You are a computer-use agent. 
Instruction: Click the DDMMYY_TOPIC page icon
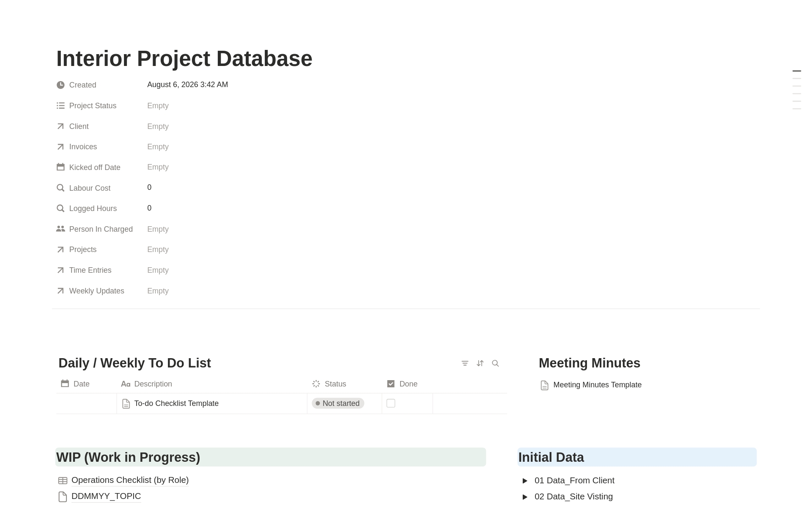click(x=63, y=496)
